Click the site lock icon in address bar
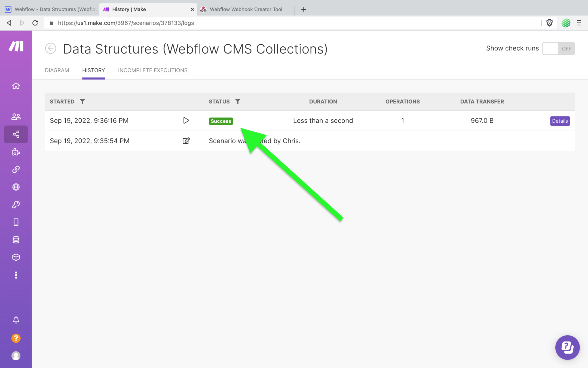The height and width of the screenshot is (368, 588). click(x=51, y=23)
